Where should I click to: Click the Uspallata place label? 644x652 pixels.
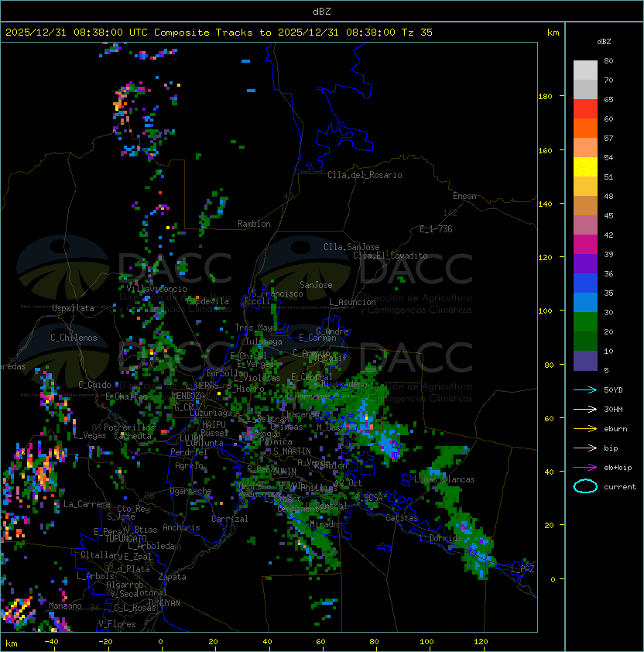73,308
